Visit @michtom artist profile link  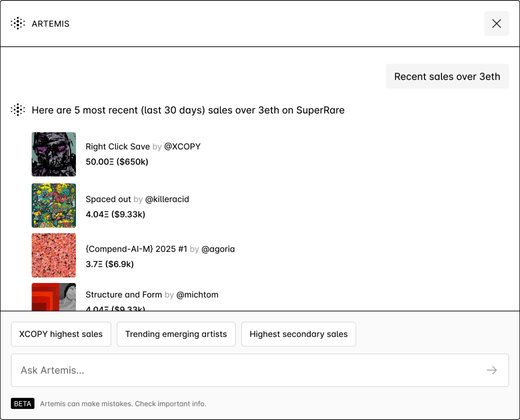197,295
